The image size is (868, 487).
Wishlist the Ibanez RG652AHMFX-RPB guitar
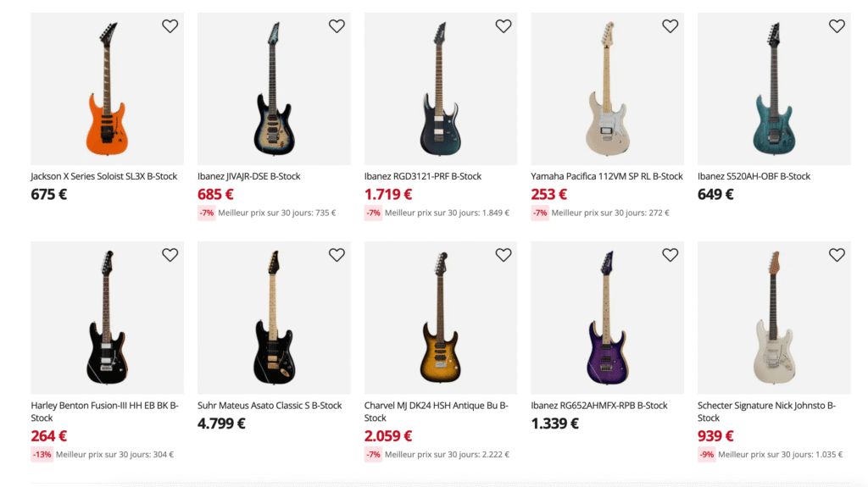tap(670, 255)
